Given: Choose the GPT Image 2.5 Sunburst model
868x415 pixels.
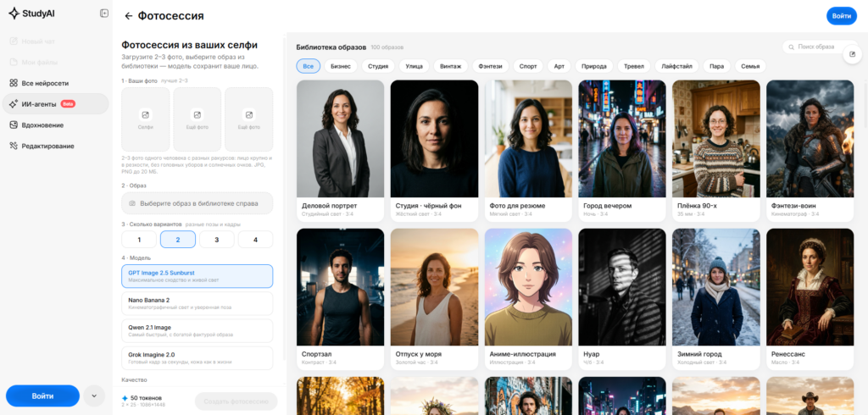Looking at the screenshot, I should pyautogui.click(x=197, y=276).
